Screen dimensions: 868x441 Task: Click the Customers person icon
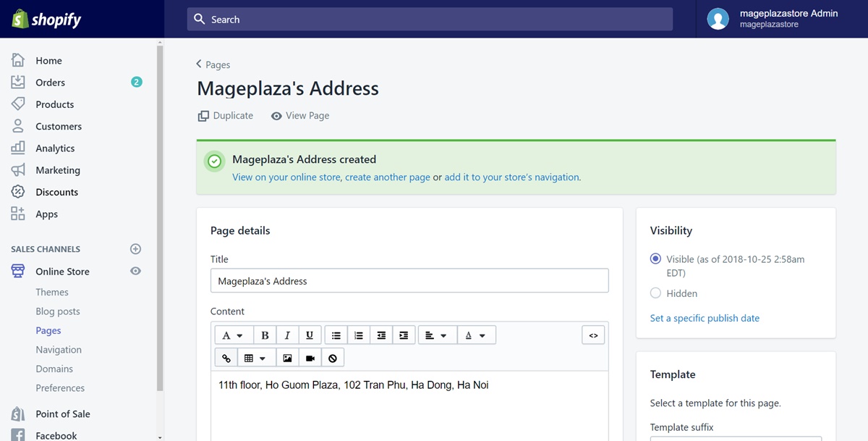pyautogui.click(x=18, y=126)
